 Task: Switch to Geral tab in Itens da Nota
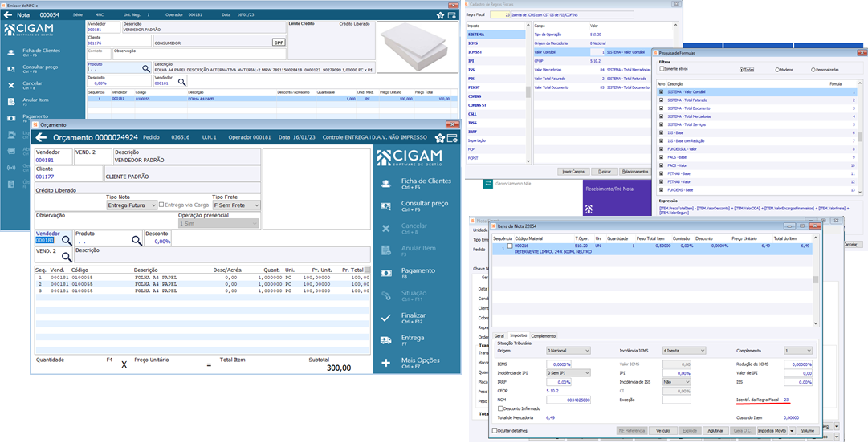coord(499,335)
